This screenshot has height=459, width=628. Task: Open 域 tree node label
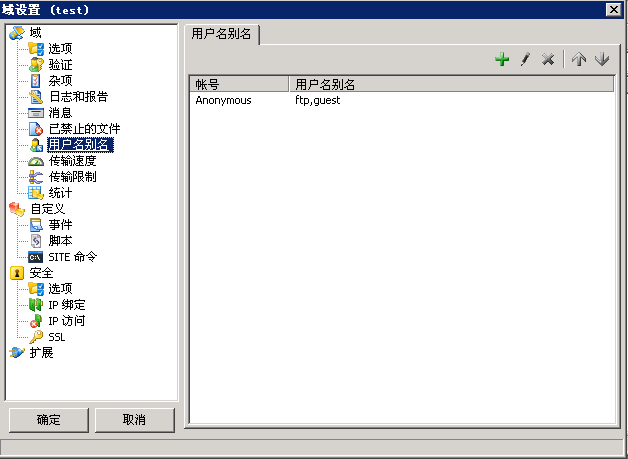[35, 33]
